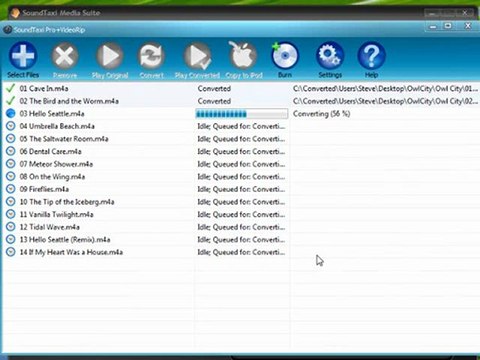Select file 03 Hello Seattle.m4a
This screenshot has width=480, height=360.
pyautogui.click(x=52, y=114)
